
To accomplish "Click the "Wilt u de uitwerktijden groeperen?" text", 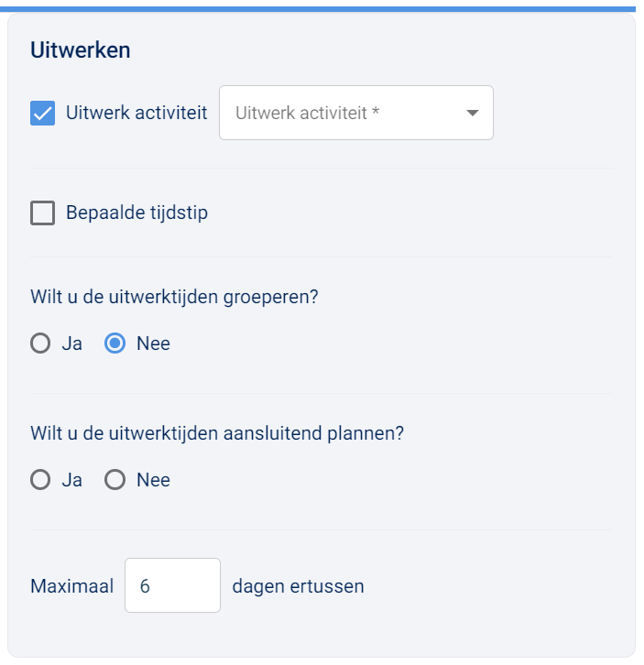I will point(174,298).
